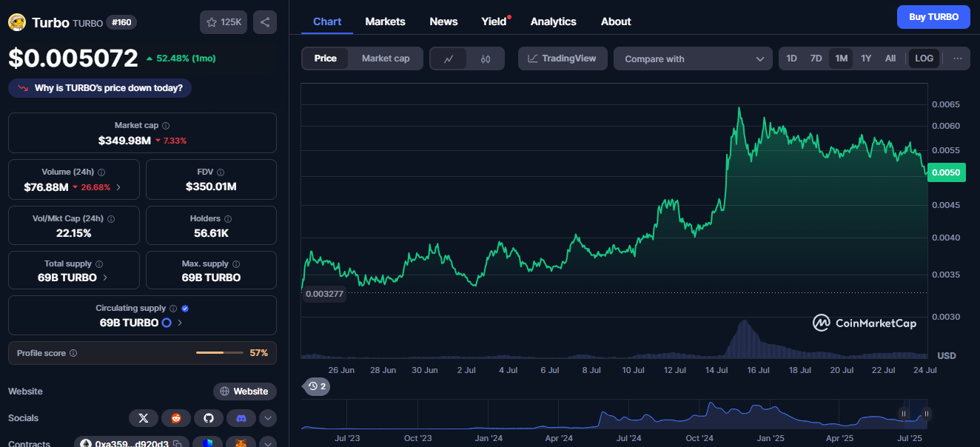Screen dimensions: 980x447
Task: Expand Total supply 69B TURBO arrow
Action: point(104,278)
